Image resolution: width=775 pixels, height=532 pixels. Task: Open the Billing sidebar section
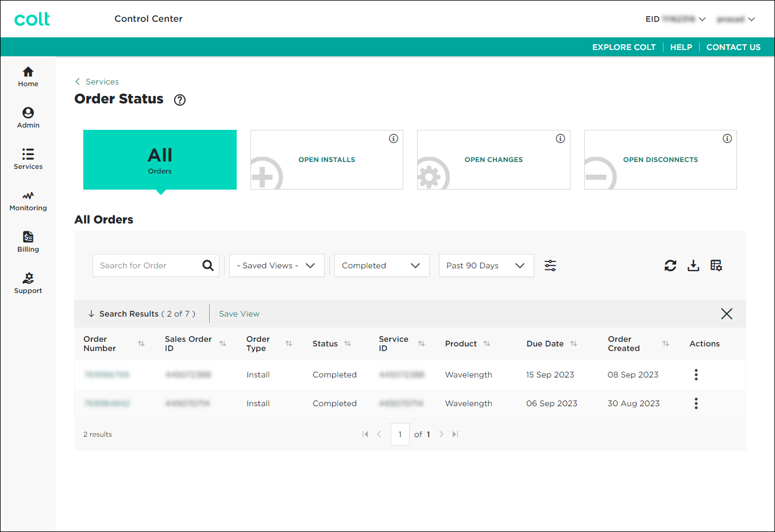tap(28, 242)
